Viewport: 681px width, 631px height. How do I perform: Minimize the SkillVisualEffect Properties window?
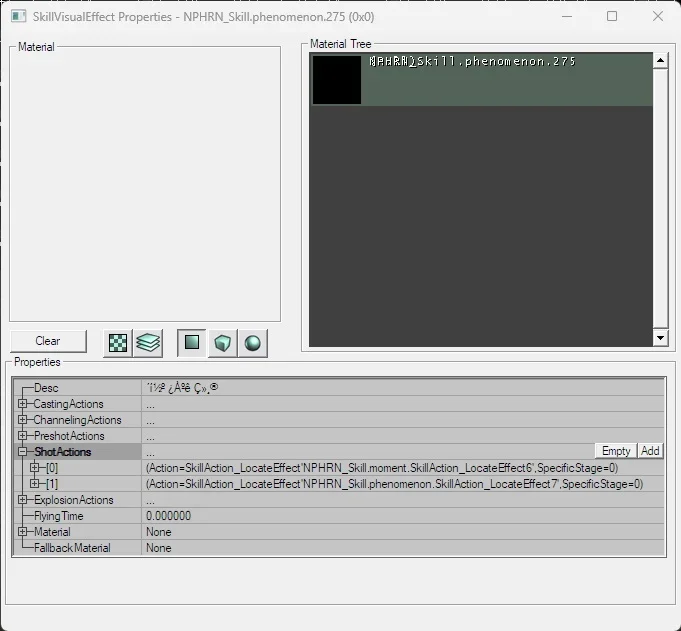click(x=567, y=16)
